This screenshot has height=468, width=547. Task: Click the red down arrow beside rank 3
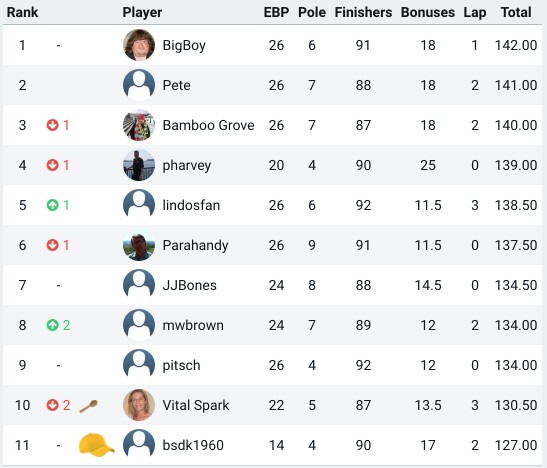(x=52, y=125)
